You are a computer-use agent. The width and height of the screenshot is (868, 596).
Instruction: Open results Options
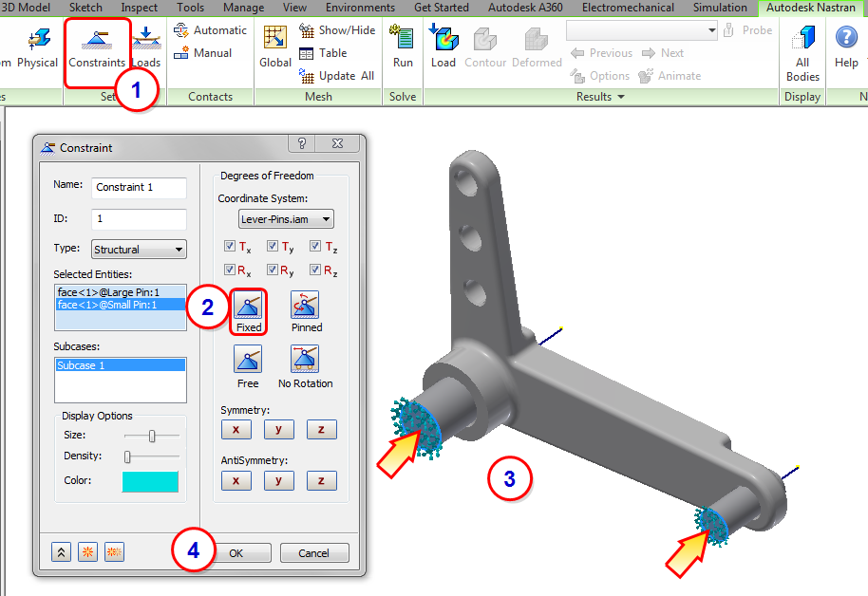click(600, 76)
